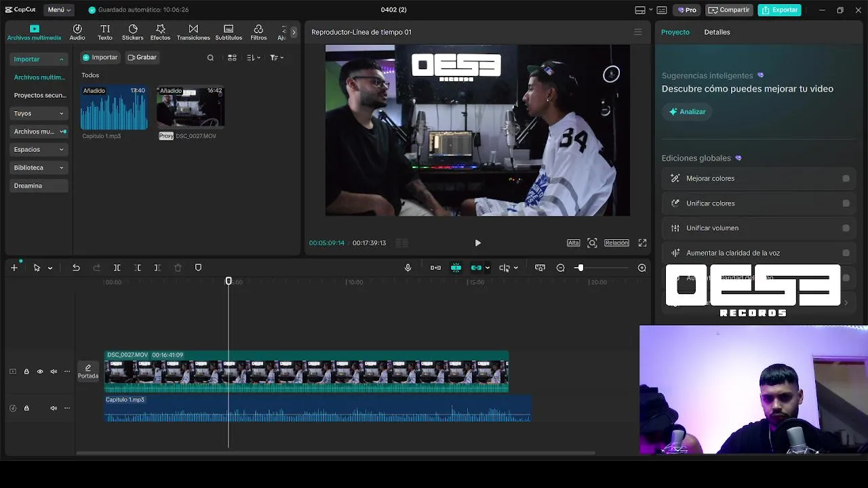Open the Menú dropdown
Viewport: 868px width, 488px height.
click(x=59, y=9)
